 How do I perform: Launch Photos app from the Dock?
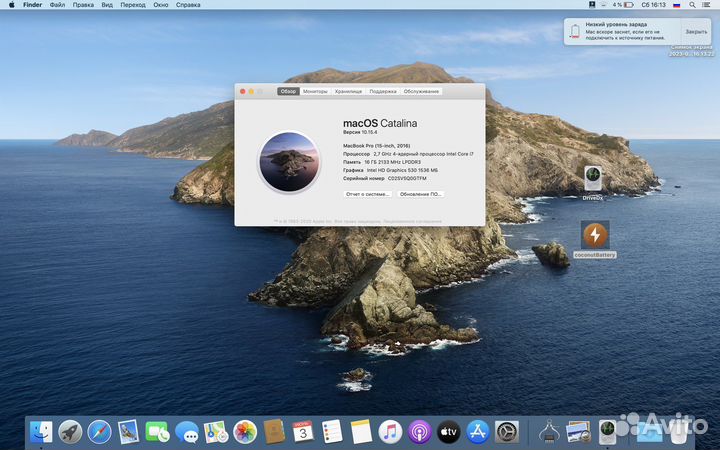pyautogui.click(x=245, y=432)
